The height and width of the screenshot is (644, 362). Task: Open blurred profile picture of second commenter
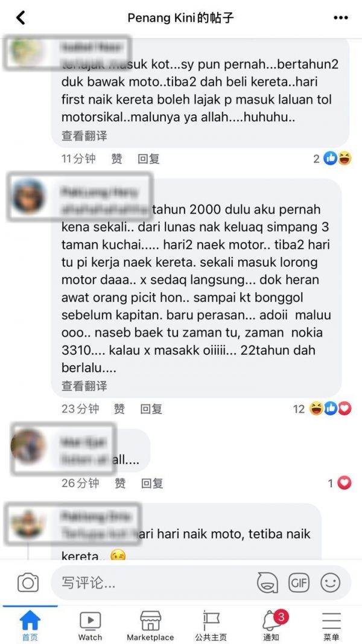coord(28,196)
